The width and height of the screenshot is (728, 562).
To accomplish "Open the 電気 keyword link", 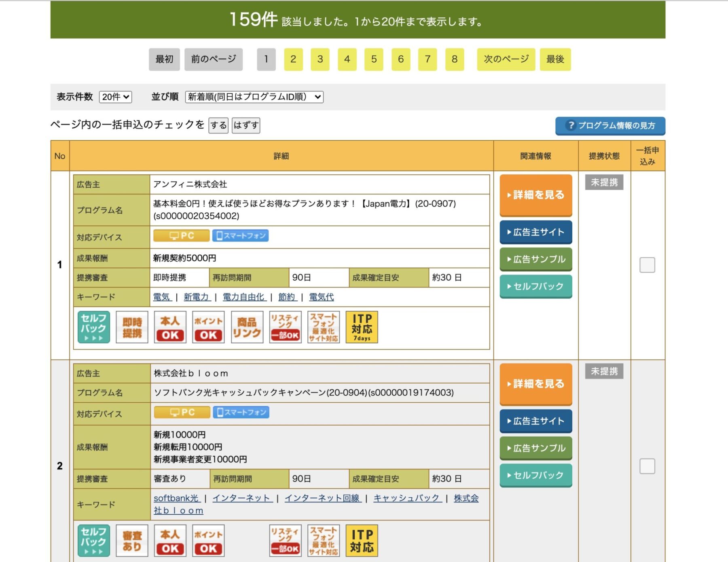I will [162, 297].
